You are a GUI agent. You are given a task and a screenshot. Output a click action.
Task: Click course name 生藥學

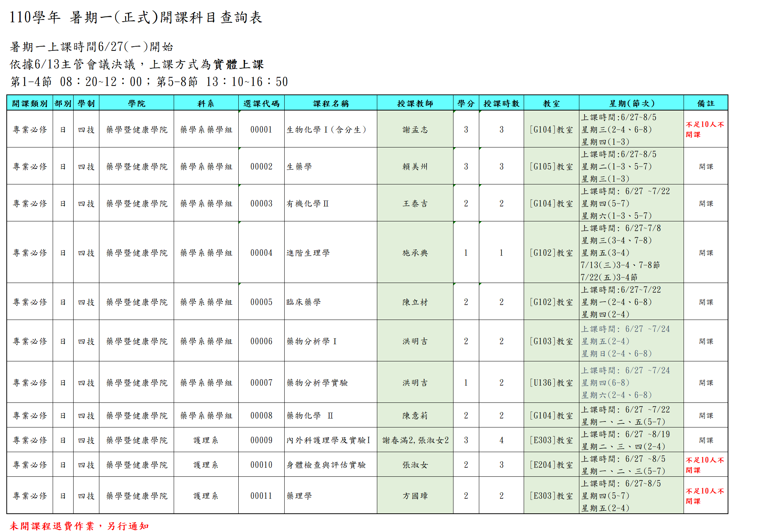299,167
